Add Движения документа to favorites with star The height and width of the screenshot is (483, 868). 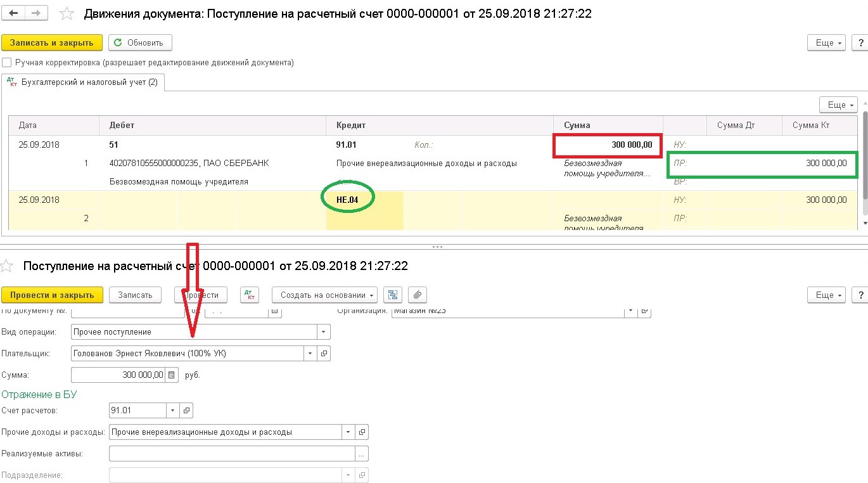tap(67, 13)
